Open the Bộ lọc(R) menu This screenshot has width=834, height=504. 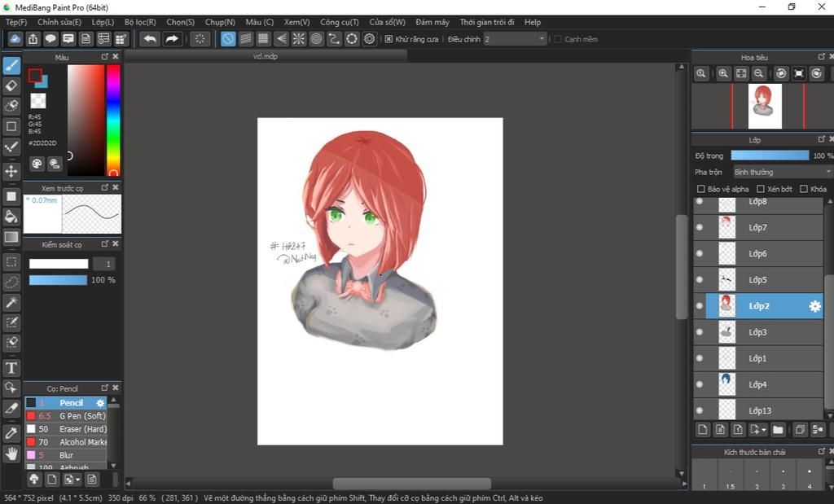coord(140,22)
